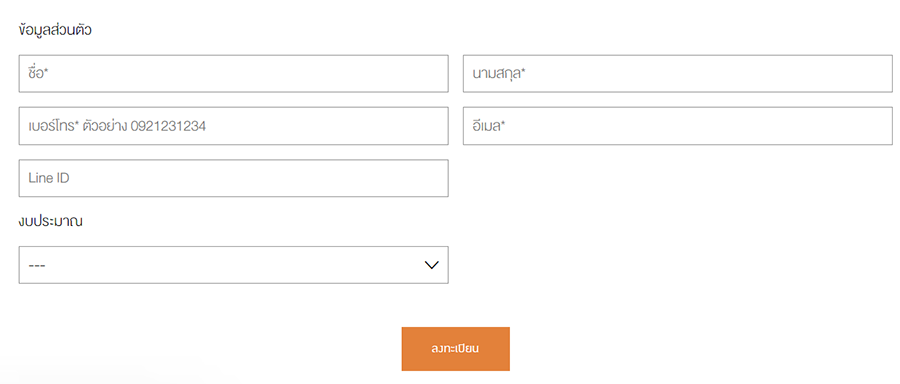The height and width of the screenshot is (384, 900).
Task: Click the orange register button
Action: 456,349
